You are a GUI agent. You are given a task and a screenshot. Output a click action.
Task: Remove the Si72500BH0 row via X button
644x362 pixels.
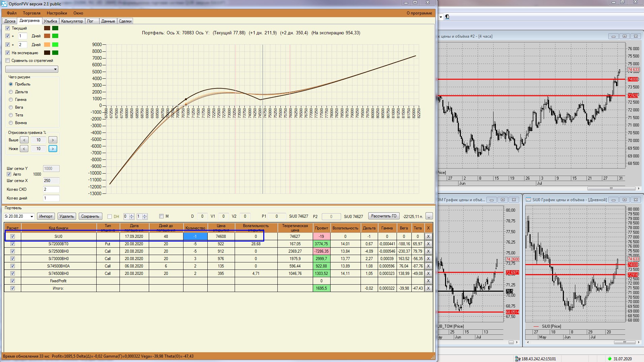[428, 251]
